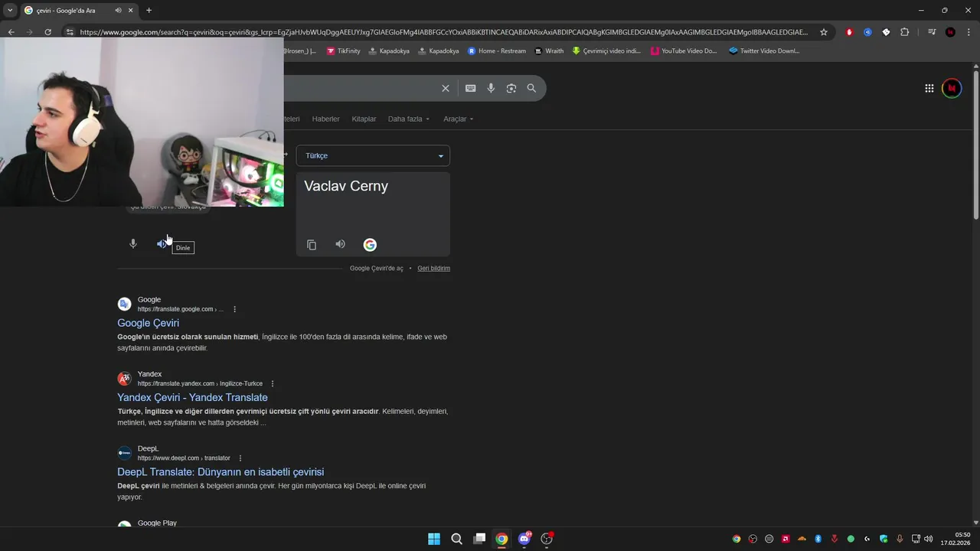The image size is (980, 551).
Task: Click the translated text Vaclav Cerny
Action: (x=346, y=186)
